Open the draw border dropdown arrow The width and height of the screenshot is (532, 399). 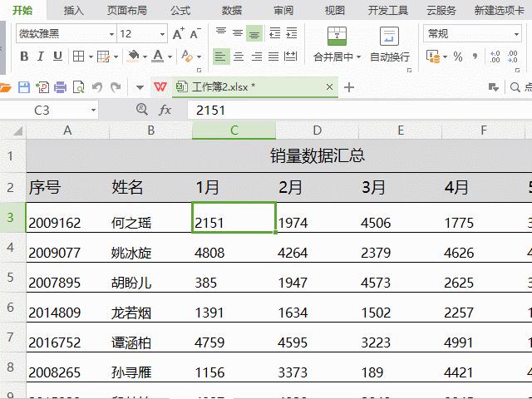click(116, 57)
